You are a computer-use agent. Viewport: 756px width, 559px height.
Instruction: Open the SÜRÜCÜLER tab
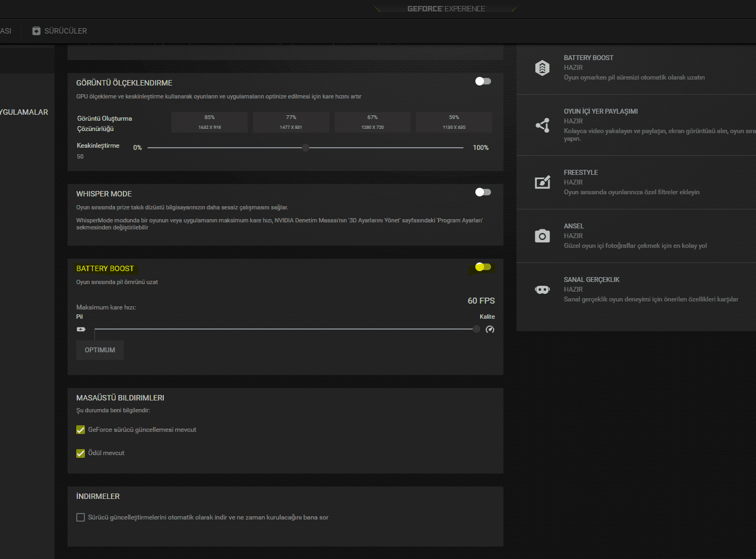(65, 31)
